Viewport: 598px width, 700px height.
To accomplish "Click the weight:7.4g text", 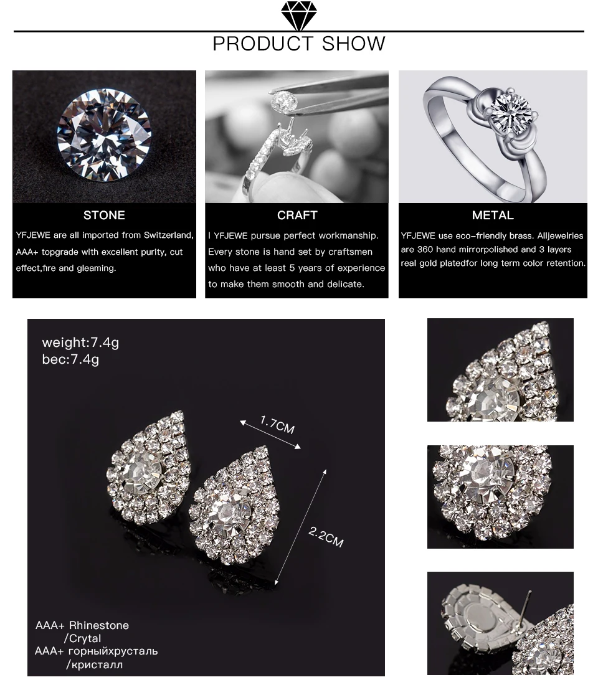I will click(x=80, y=343).
